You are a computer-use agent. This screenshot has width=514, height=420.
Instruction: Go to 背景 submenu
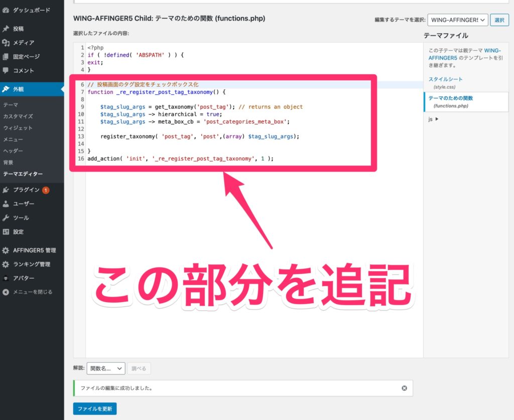click(8, 163)
